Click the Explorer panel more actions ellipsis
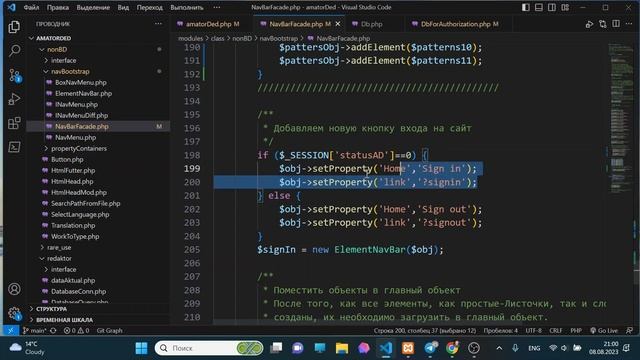 tap(158, 24)
